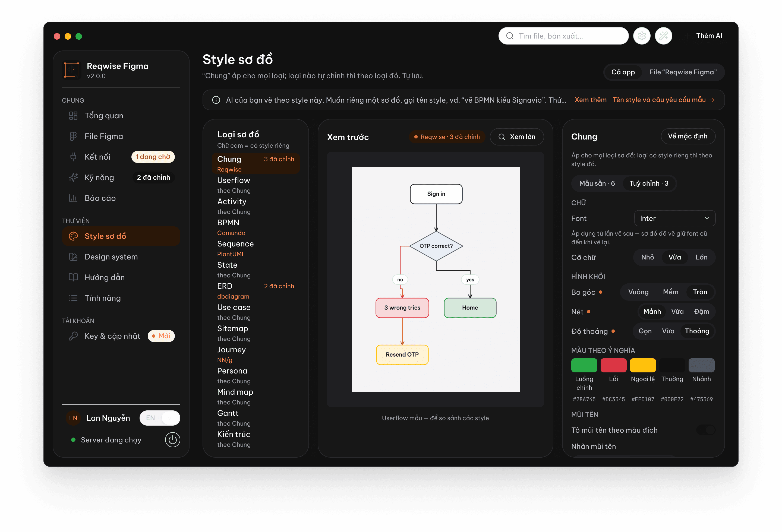
Task: Select the Tuỳ chỉnh · 3 tab
Action: pos(649,183)
